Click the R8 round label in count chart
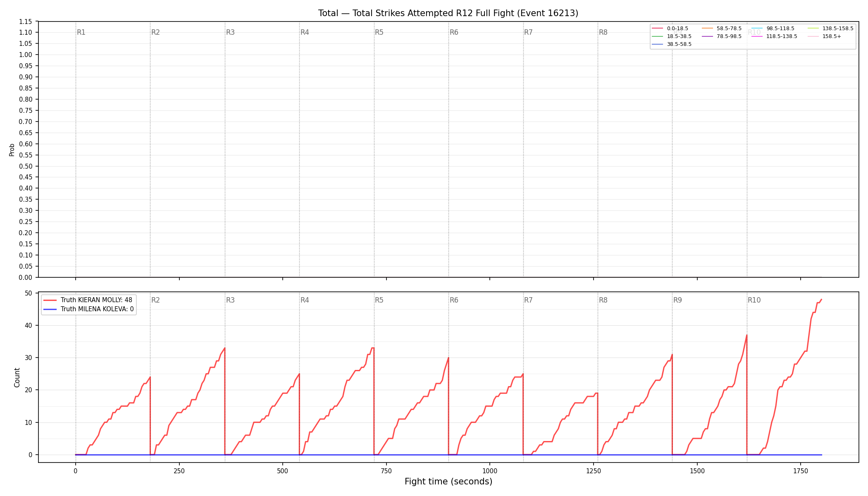 click(603, 300)
